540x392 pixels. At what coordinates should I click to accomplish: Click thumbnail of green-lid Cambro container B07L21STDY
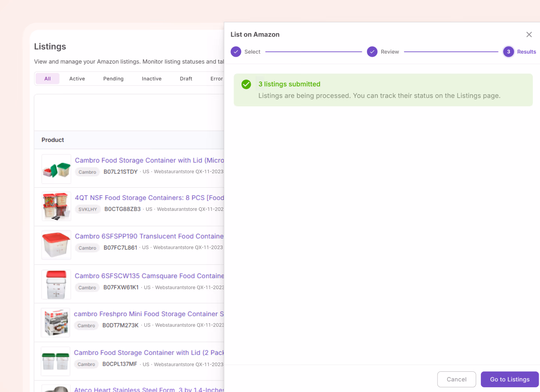click(x=56, y=169)
